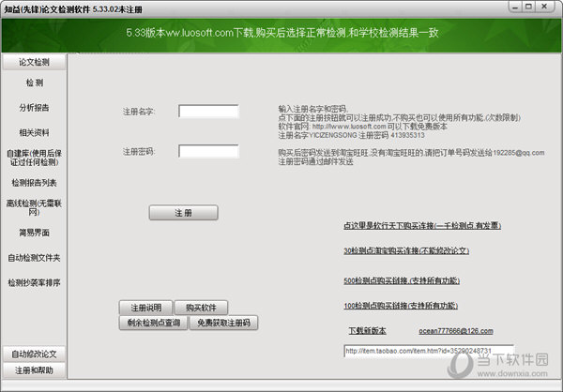Screen dimensions: 563x392
Task: Click the 下载新版本 link
Action: (367, 331)
